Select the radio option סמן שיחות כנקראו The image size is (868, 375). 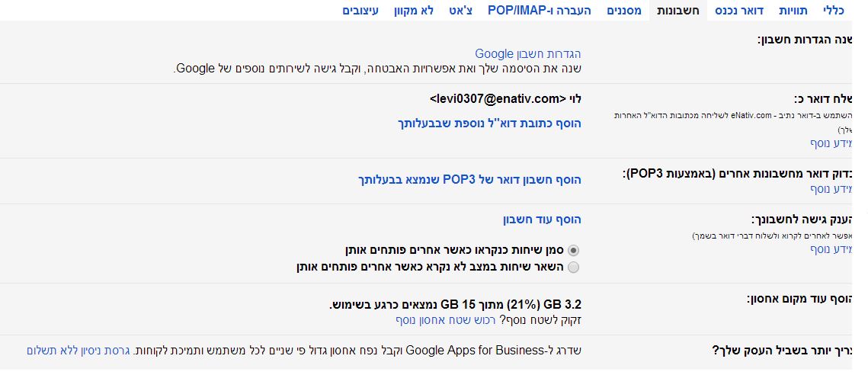[574, 250]
